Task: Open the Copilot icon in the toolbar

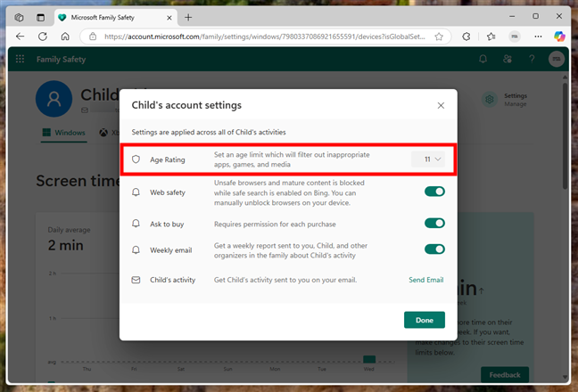Action: tap(559, 37)
